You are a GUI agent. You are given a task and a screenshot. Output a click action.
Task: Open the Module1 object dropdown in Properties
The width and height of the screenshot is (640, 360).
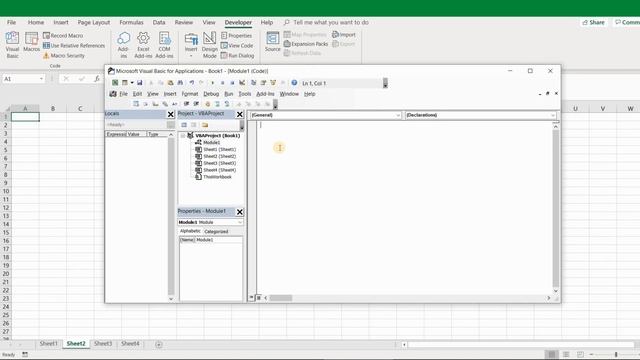point(240,222)
